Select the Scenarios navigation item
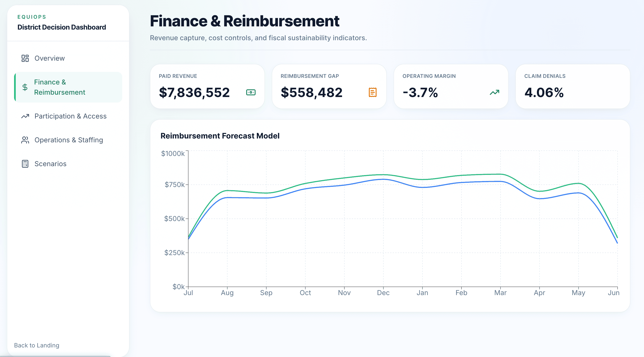The height and width of the screenshot is (357, 644). point(50,164)
